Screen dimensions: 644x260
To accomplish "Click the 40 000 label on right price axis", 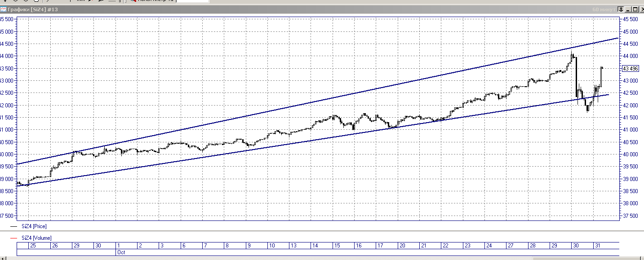I will [631, 154].
